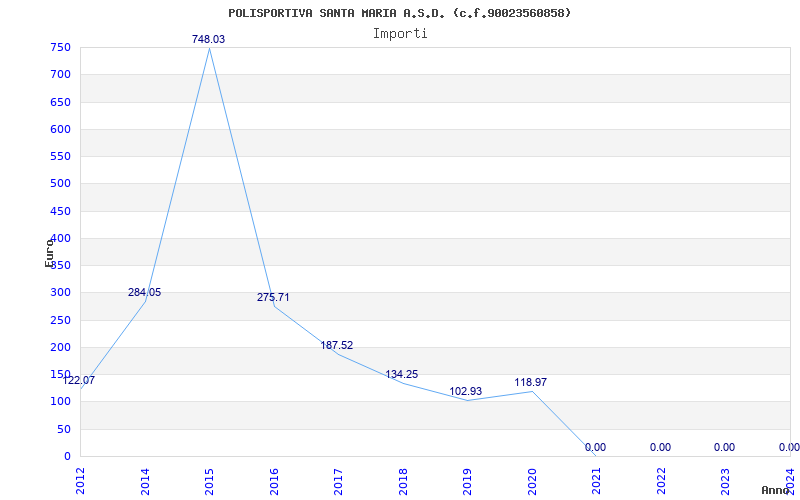The width and height of the screenshot is (800, 500).
Task: Click the 700 value on Euro axis
Action: point(60,74)
